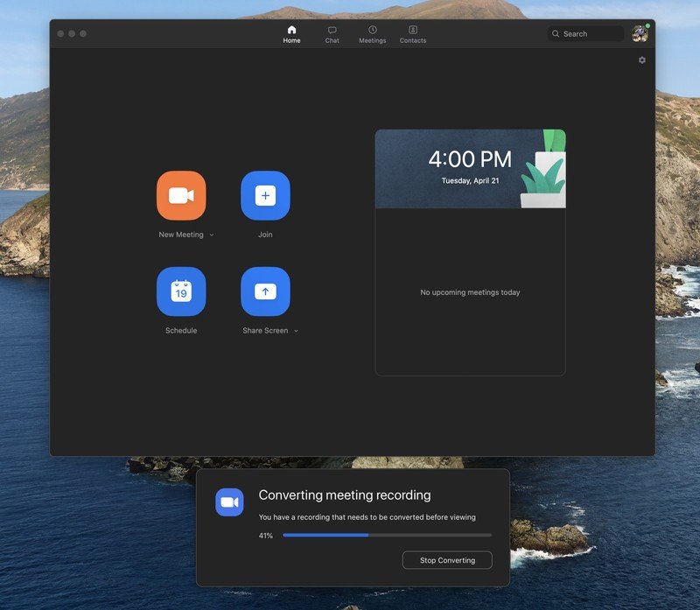Start a New Meeting with orange camera icon
Viewport: 700px width, 610px height.
point(181,195)
